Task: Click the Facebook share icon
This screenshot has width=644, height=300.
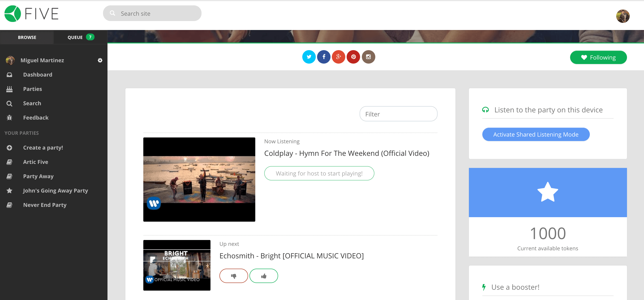Action: [324, 57]
